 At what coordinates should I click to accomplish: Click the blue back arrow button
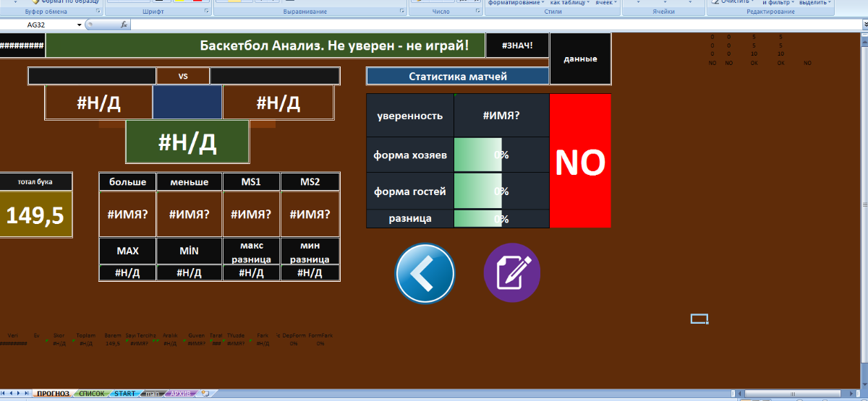[x=425, y=272]
